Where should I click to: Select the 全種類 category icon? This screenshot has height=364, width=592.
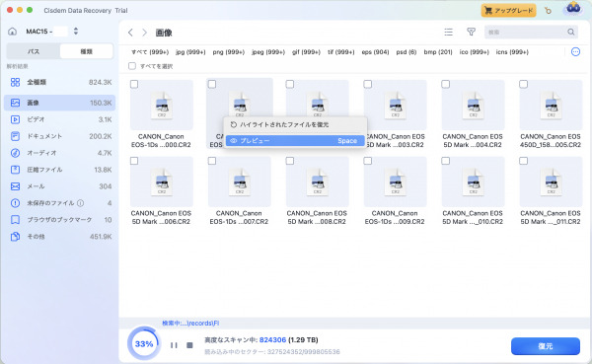[15, 82]
